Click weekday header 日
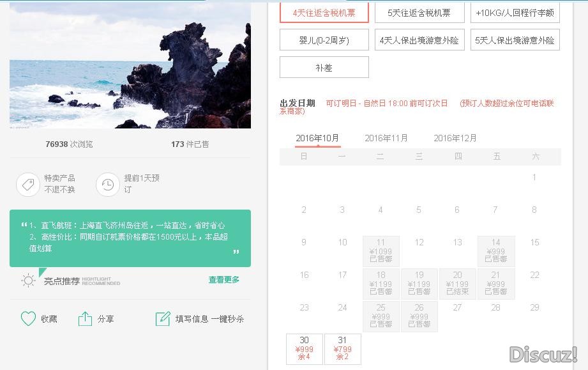 [x=304, y=156]
